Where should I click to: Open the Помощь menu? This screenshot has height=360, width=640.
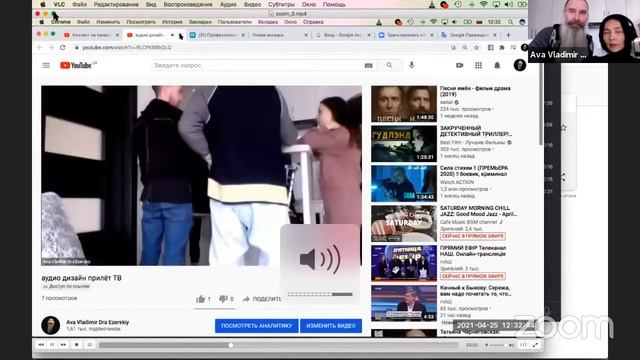click(334, 4)
